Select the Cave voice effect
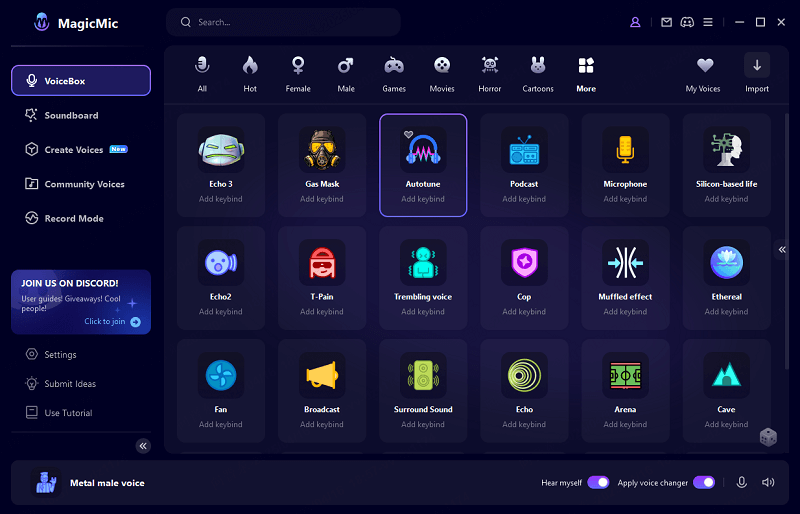The width and height of the screenshot is (800, 514). click(726, 376)
